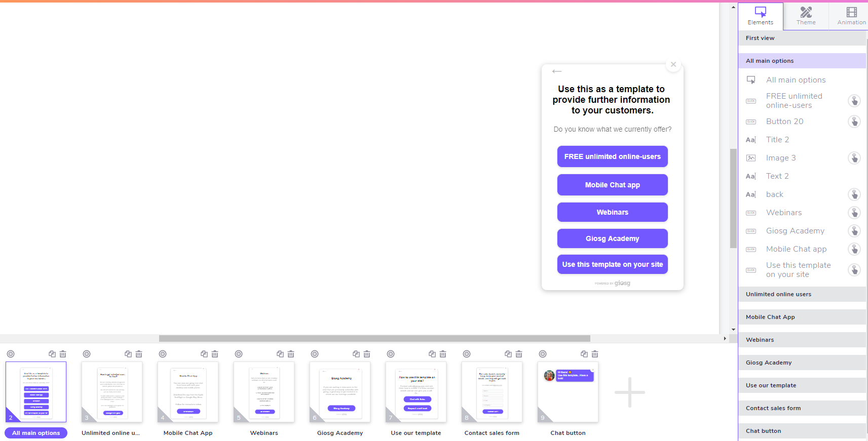The height and width of the screenshot is (441, 868).
Task: Collapse the All main options section header
Action: tap(802, 61)
